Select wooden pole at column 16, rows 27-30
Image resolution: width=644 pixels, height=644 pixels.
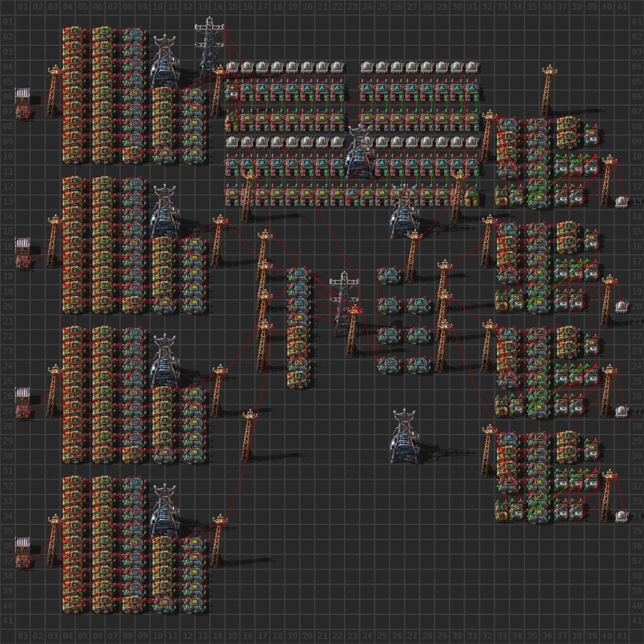248,435
